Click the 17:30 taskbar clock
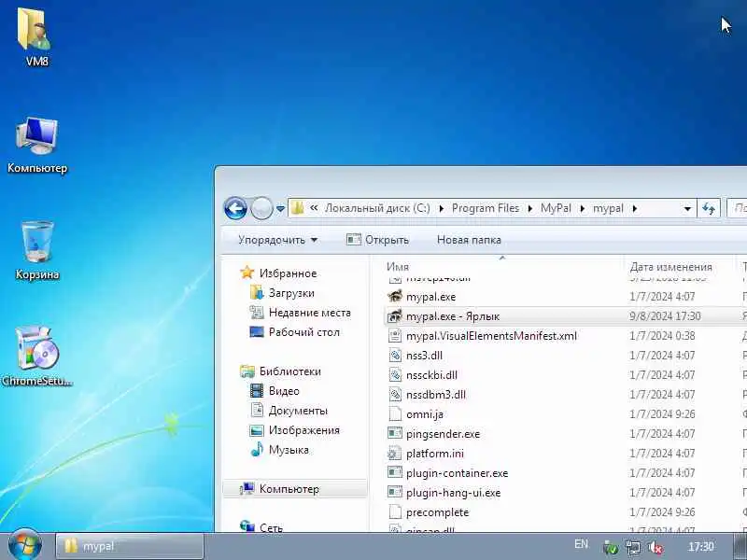Viewport: 747px width, 560px height. [701, 547]
